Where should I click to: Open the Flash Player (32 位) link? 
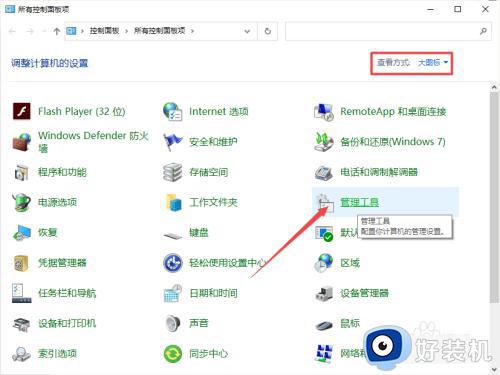(82, 111)
